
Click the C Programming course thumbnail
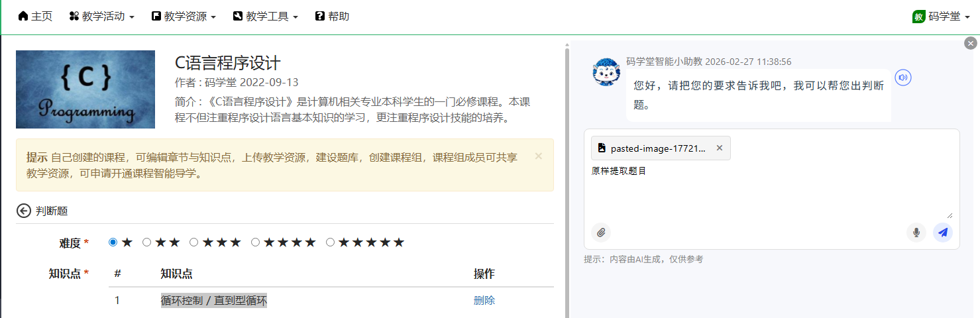tap(85, 89)
